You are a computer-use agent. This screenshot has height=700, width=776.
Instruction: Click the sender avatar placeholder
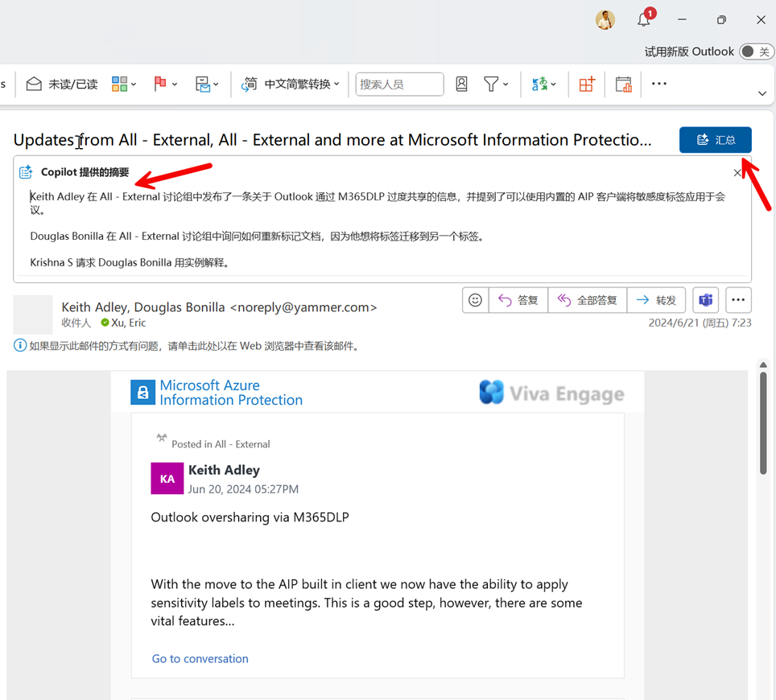(33, 315)
